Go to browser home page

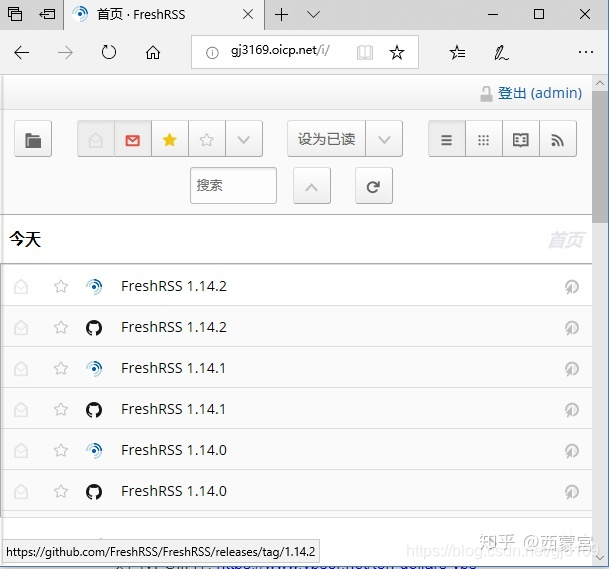point(153,52)
